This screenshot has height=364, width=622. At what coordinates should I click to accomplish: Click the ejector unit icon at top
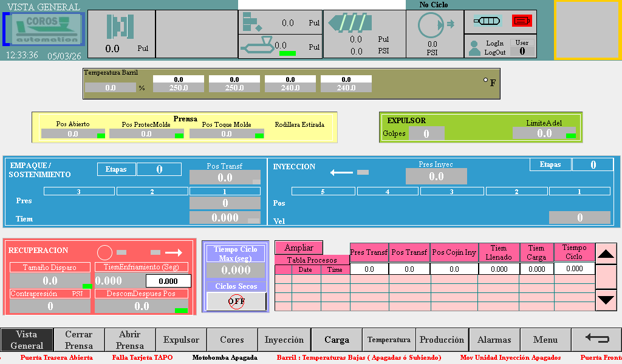251,22
